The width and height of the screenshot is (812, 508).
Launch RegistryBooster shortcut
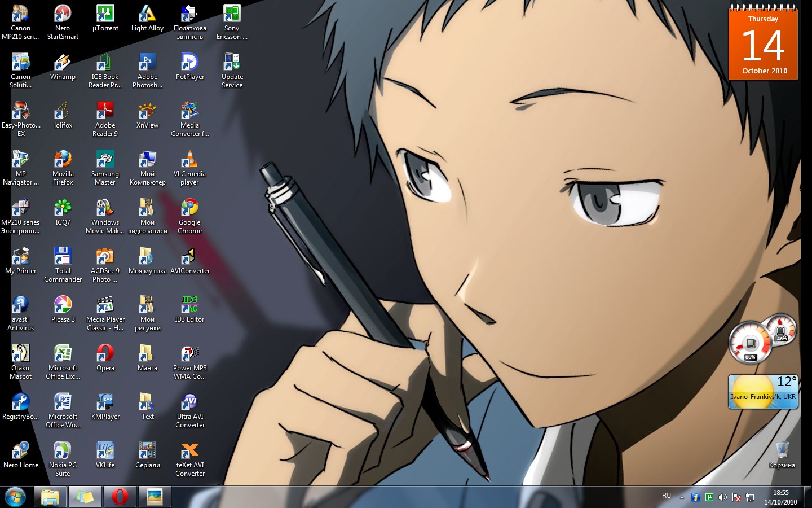point(20,407)
